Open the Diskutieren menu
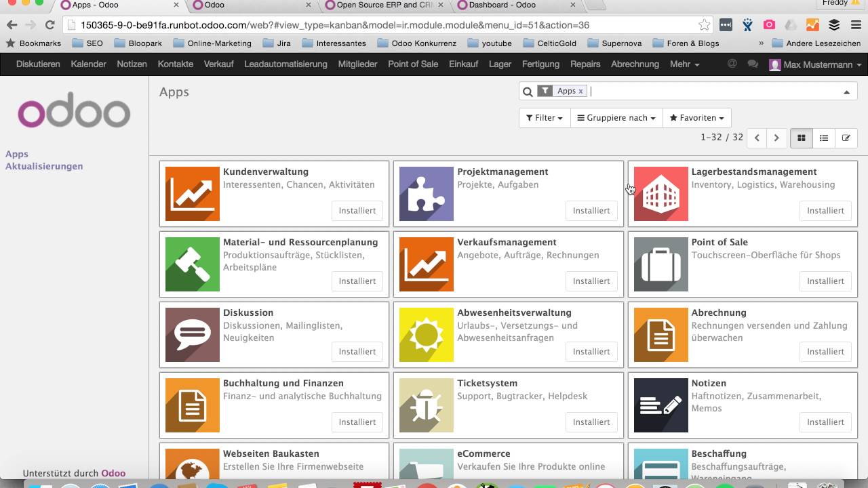This screenshot has height=488, width=868. click(39, 64)
